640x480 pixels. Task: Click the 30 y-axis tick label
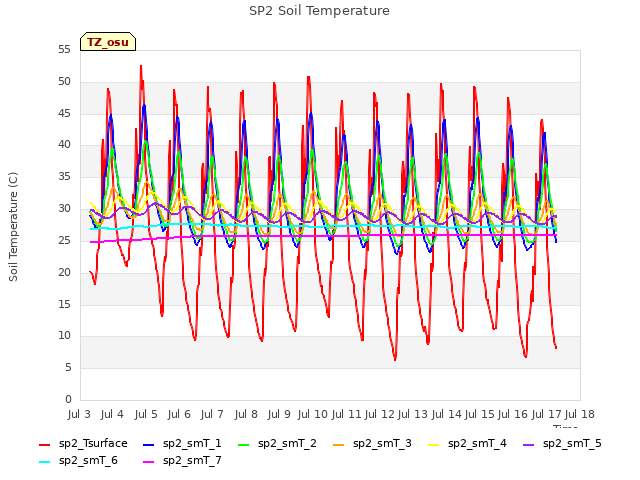pos(64,209)
